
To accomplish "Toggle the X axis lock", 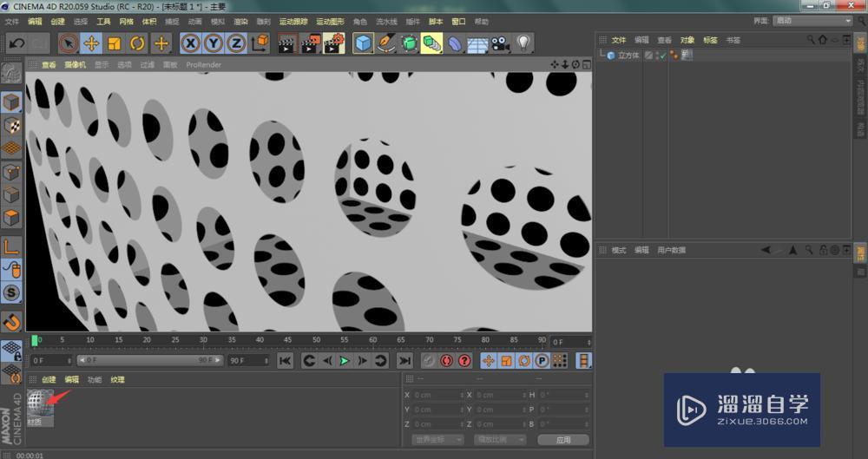I will (191, 43).
